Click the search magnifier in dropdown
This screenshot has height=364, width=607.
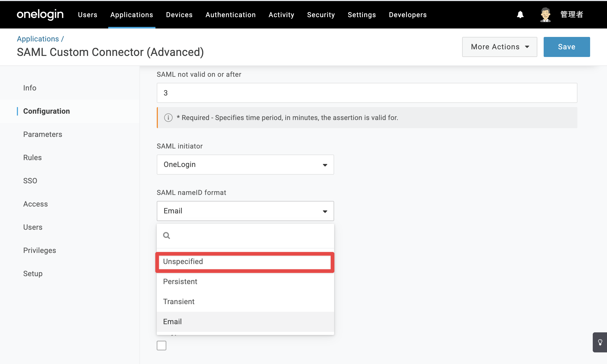tap(167, 236)
